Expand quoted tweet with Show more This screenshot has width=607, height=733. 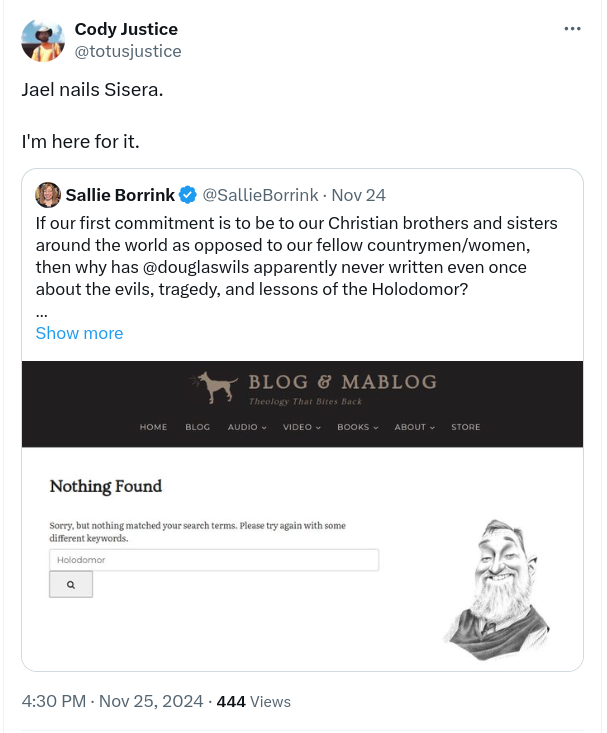79,333
